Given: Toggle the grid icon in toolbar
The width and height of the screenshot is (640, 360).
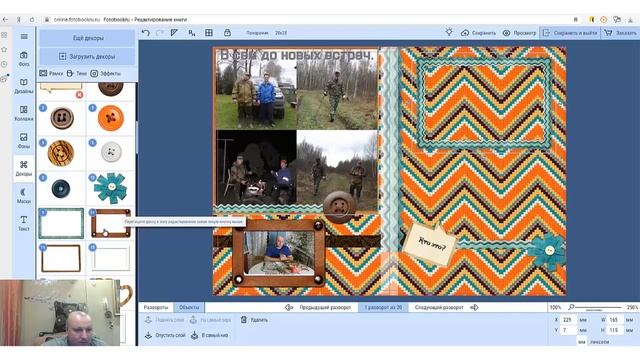Looking at the screenshot, I should [209, 33].
